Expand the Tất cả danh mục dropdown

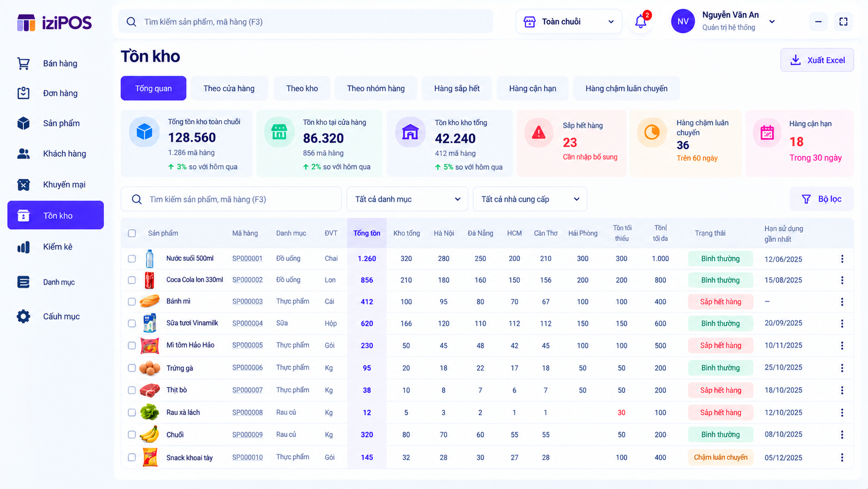point(408,199)
